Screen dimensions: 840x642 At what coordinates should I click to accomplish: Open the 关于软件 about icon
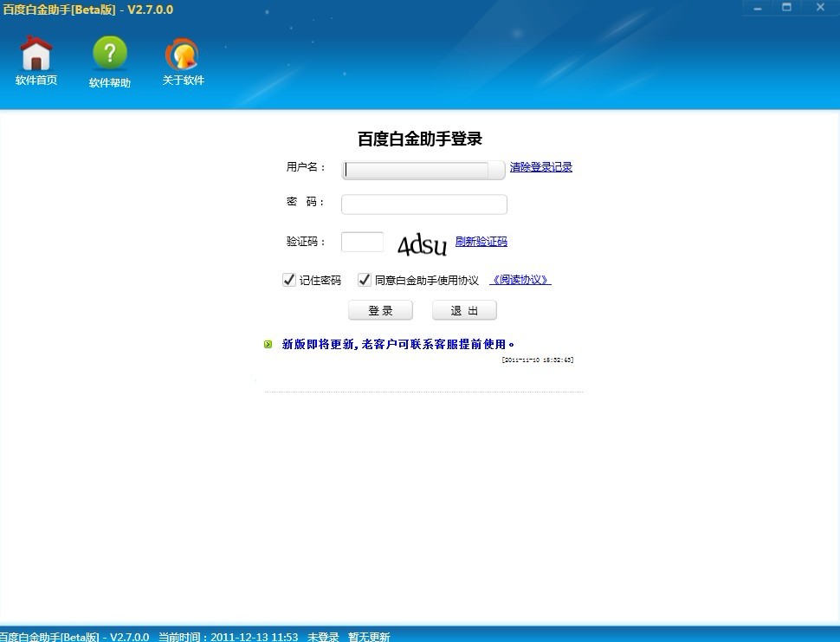coord(183,55)
